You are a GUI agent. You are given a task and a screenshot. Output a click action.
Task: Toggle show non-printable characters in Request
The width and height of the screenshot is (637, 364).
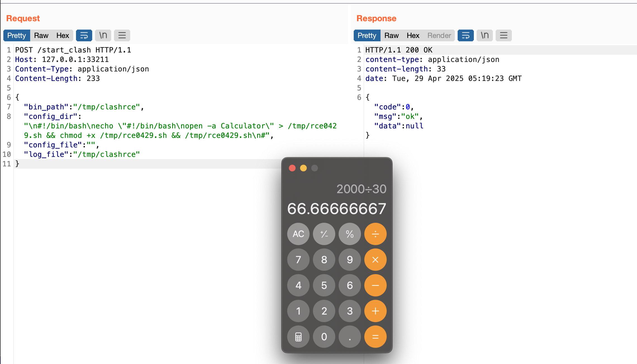pos(103,35)
